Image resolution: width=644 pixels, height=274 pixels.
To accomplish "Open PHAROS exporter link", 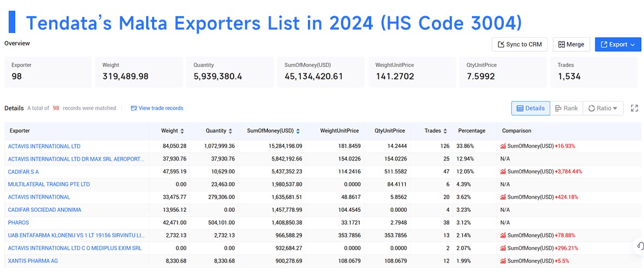I will click(18, 222).
